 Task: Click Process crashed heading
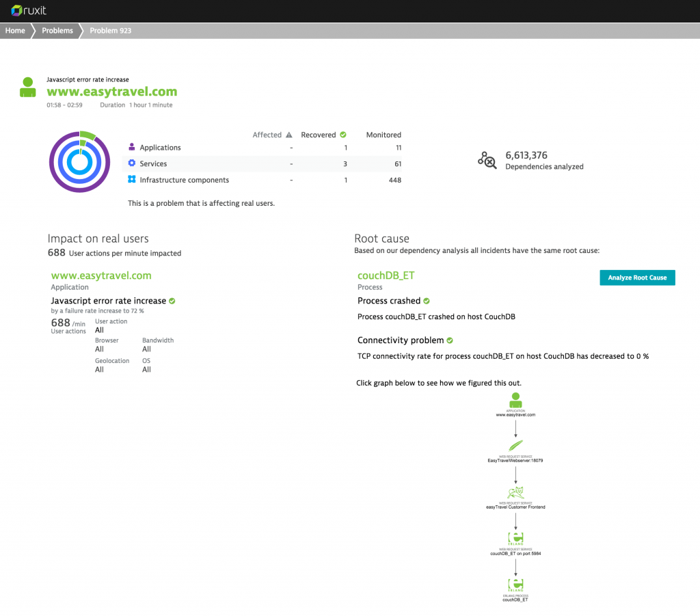point(389,301)
